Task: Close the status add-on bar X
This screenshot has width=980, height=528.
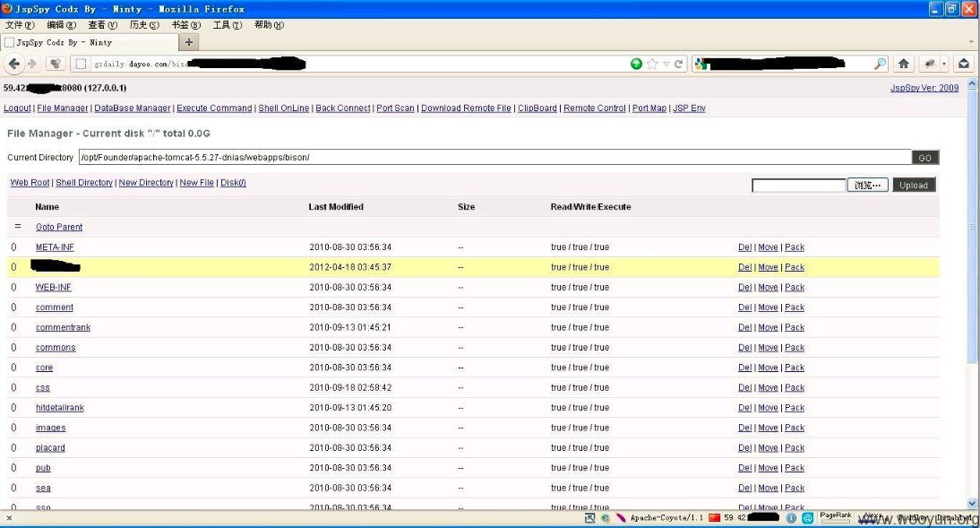Action: 9,518
